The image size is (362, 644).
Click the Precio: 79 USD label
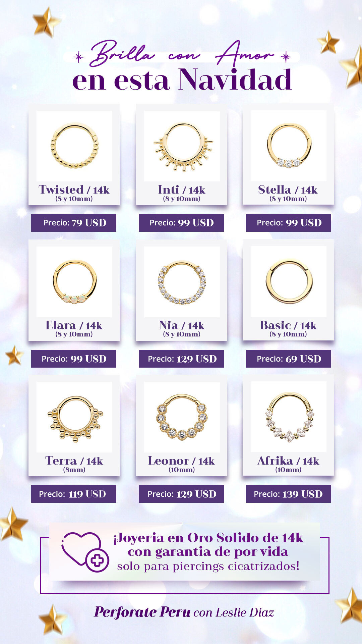[74, 223]
